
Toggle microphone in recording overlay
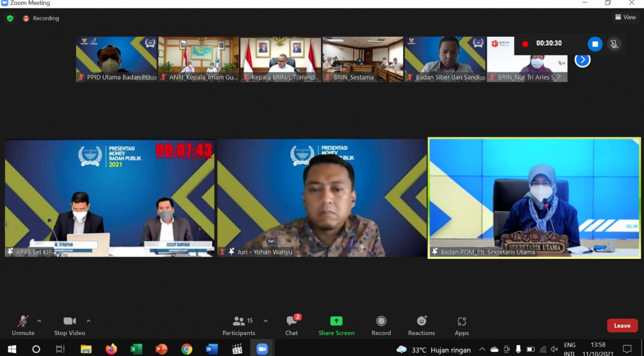coord(615,44)
